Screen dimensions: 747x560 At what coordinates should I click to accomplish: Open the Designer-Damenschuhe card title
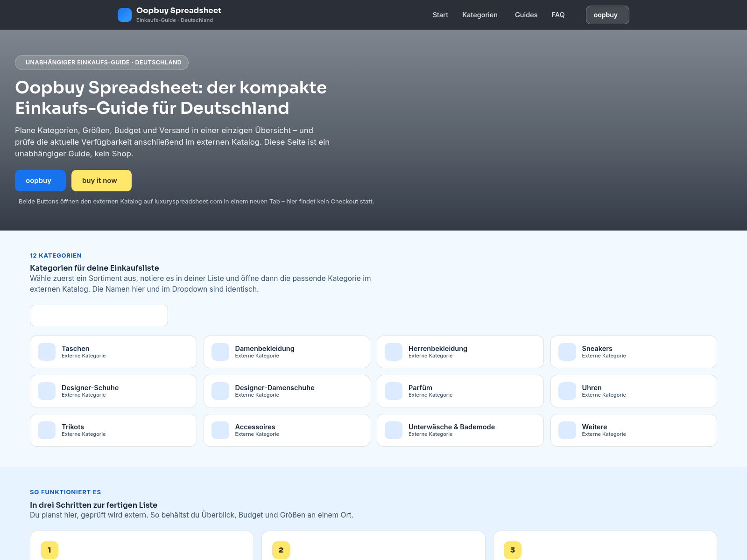[275, 388]
